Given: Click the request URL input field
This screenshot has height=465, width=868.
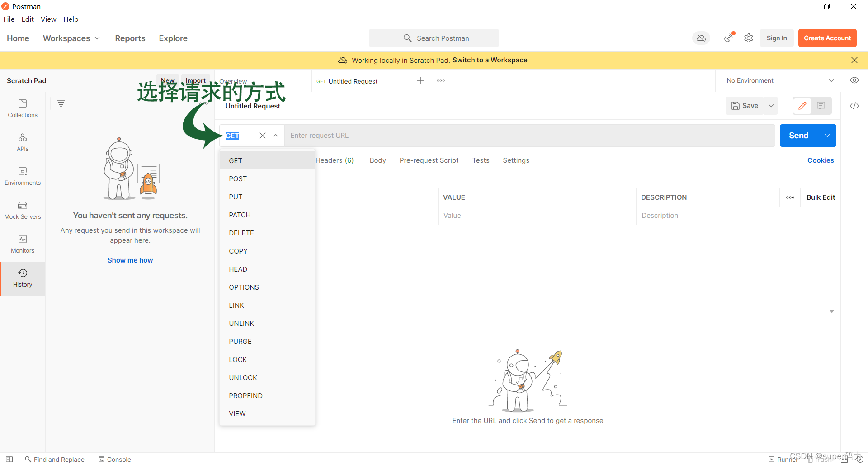Looking at the screenshot, I should click(530, 136).
